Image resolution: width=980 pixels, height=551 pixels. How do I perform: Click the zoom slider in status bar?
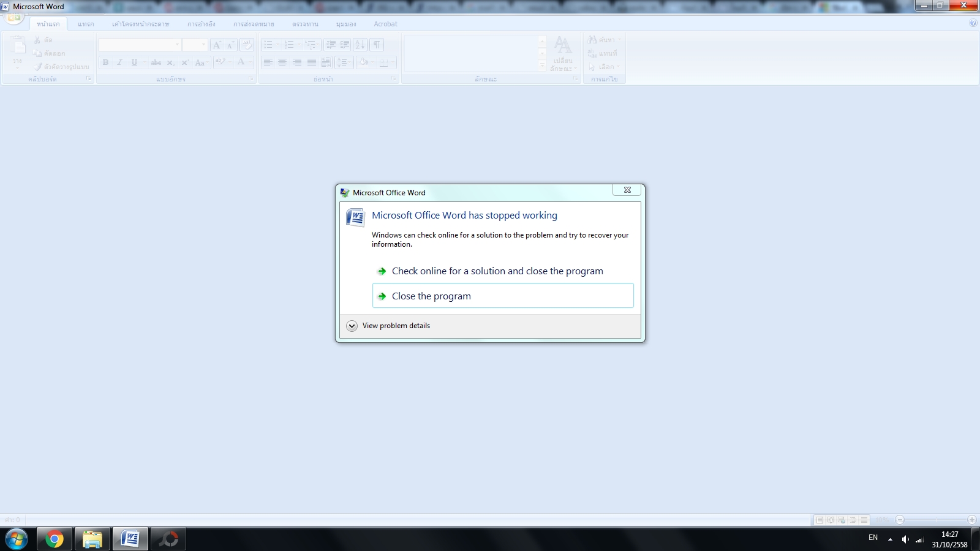tap(935, 520)
